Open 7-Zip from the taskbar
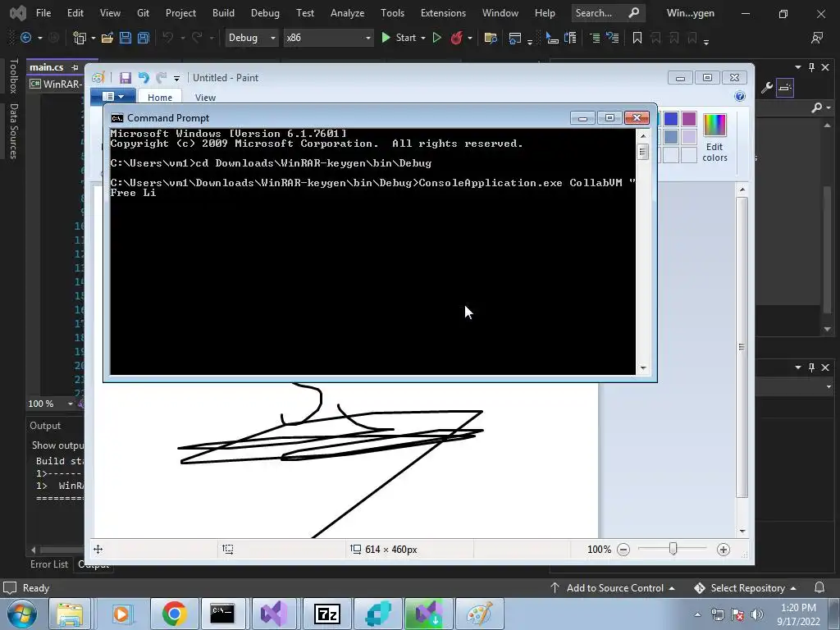 click(326, 614)
